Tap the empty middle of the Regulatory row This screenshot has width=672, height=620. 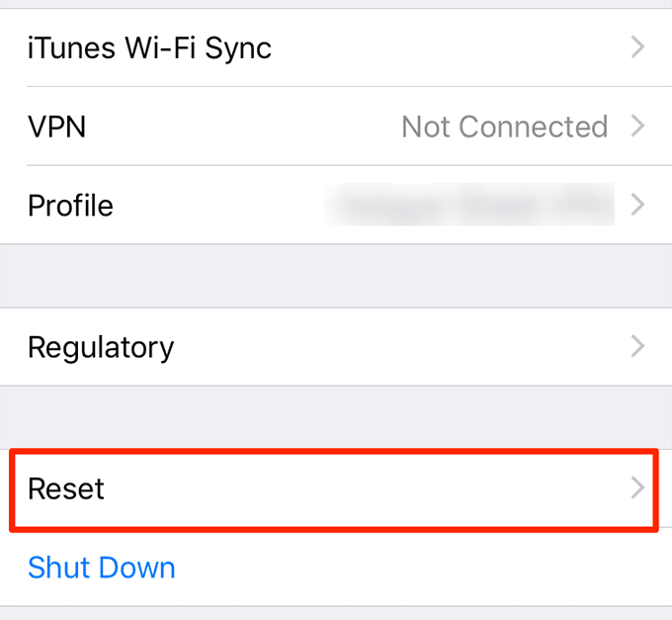click(398, 346)
